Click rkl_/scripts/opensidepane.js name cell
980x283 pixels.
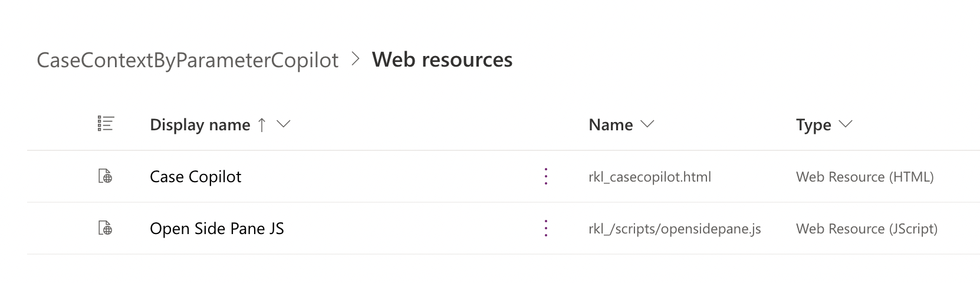click(x=675, y=229)
